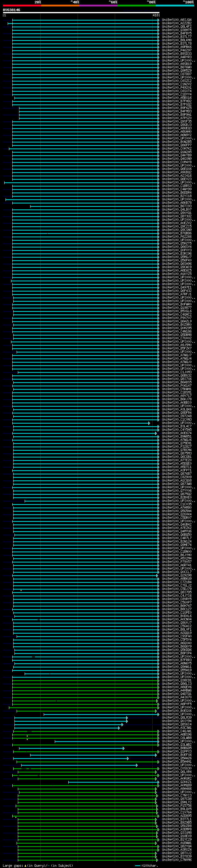Select the UniRef100_P06147 label

[x=176, y=386]
